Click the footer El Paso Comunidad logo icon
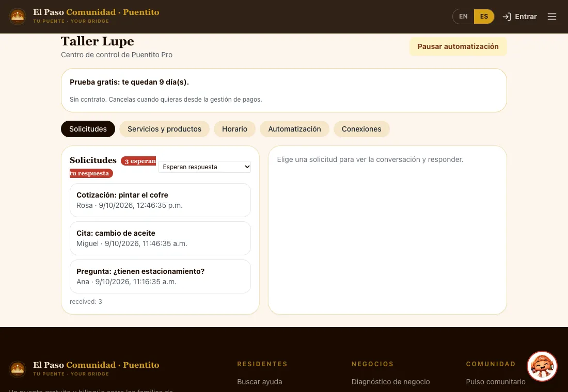Screen dimensions: 568x392 click(18, 369)
